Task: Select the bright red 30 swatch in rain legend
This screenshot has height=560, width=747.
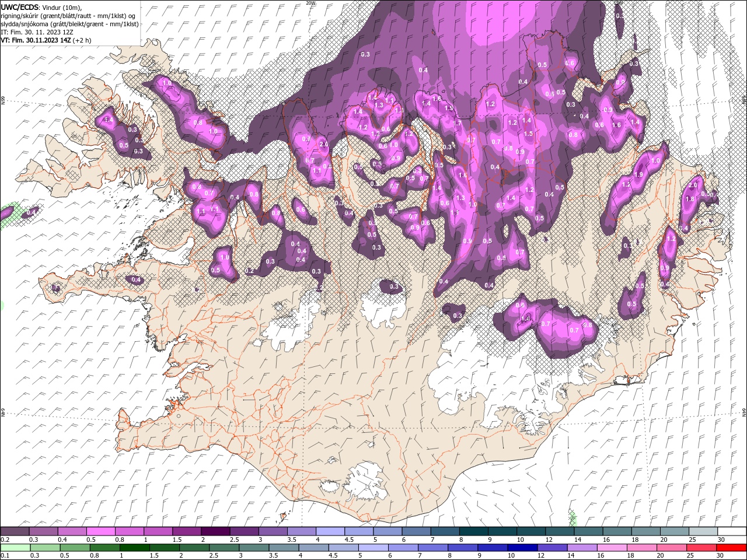Action: tap(731, 548)
